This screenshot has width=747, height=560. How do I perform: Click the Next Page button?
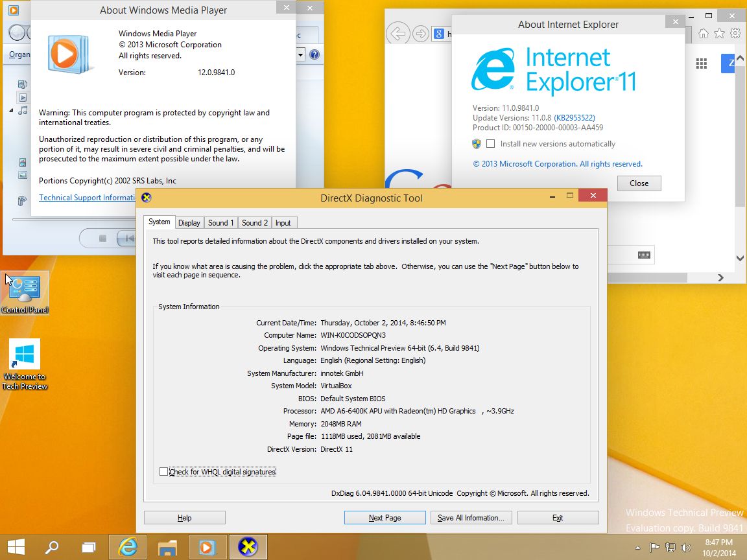coord(385,518)
